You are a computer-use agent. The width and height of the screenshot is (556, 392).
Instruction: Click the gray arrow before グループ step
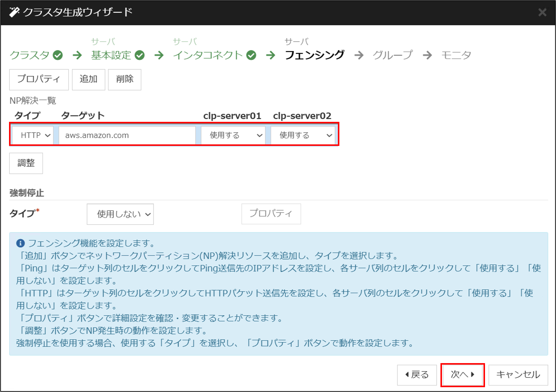coord(359,55)
